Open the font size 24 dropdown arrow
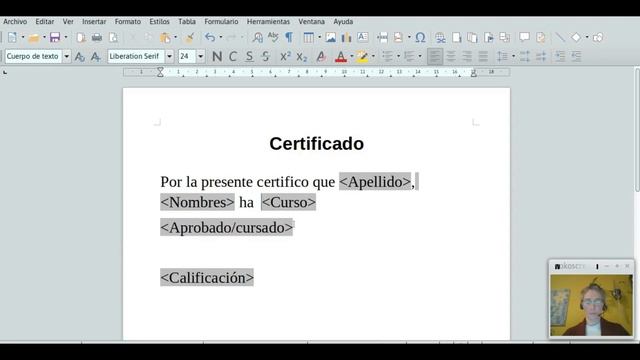This screenshot has height=360, width=640. pyautogui.click(x=200, y=56)
